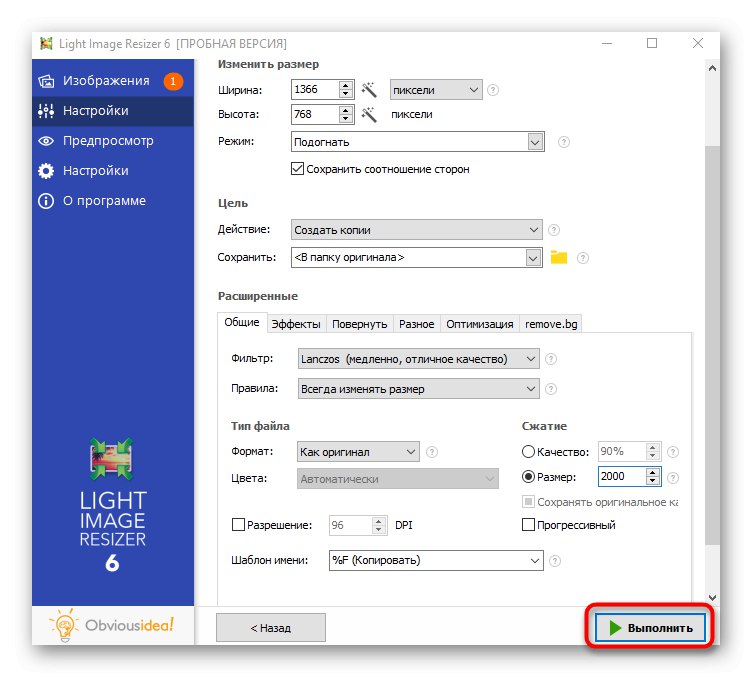Open the Правила dropdown
The image size is (752, 677).
(x=418, y=389)
